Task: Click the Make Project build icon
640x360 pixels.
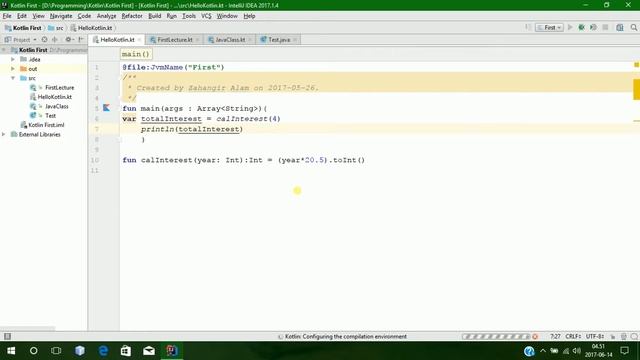Action: click(528, 27)
